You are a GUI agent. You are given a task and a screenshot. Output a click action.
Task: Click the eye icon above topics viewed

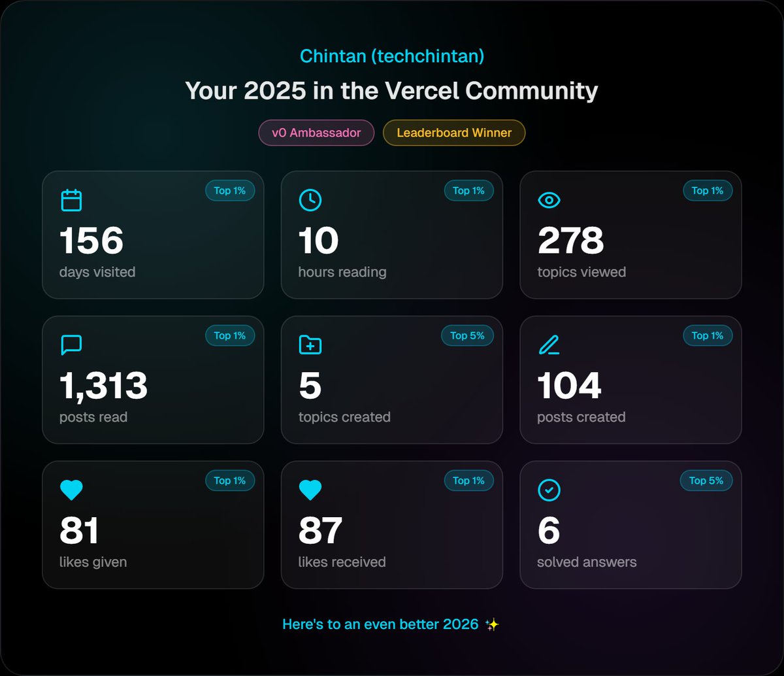549,200
